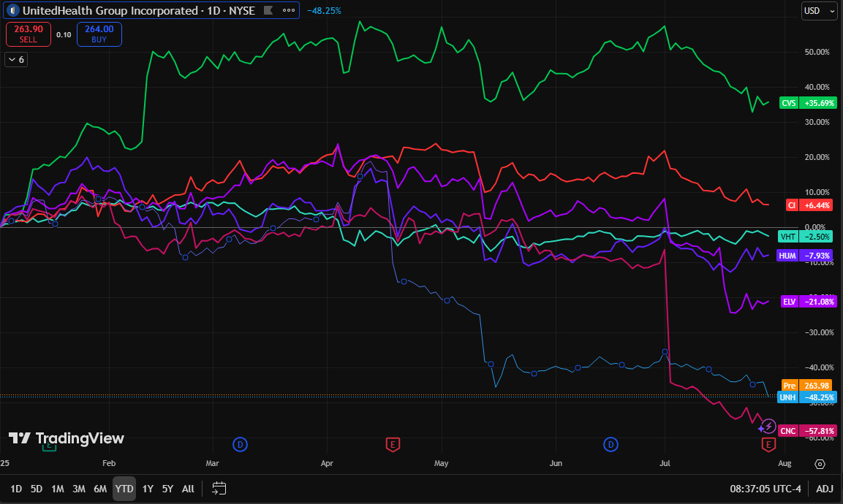Select the 1D time range
Screen dimensions: 843x504
click(x=16, y=489)
